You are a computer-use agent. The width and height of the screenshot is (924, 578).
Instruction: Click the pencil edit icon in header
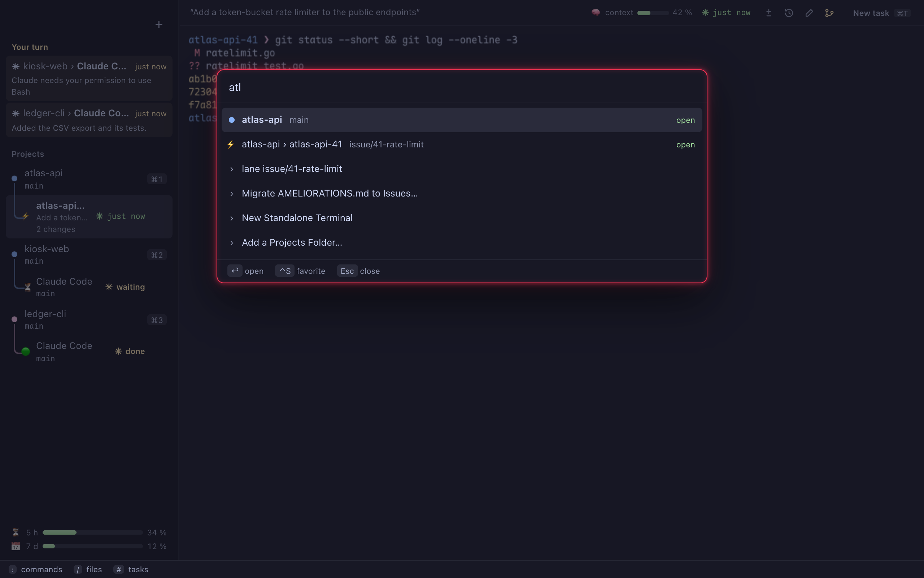(809, 13)
